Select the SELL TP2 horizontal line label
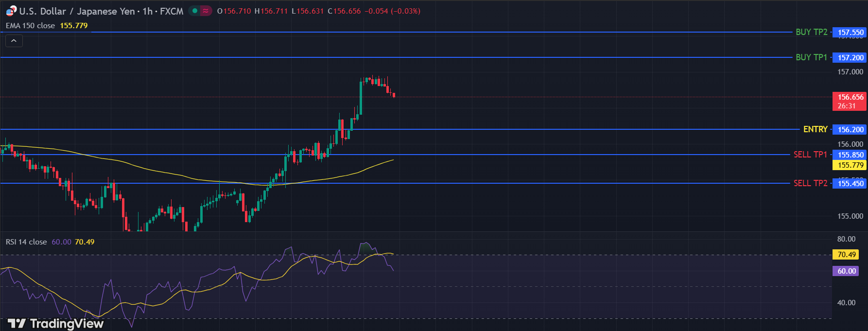 [x=810, y=183]
